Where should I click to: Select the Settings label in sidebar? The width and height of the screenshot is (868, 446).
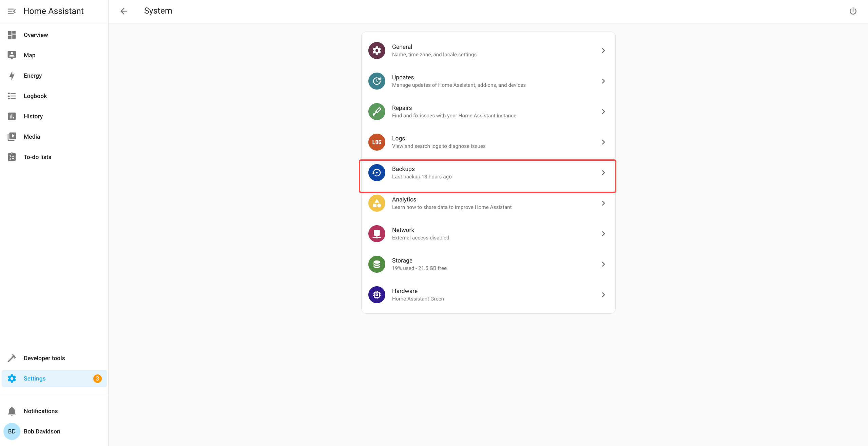point(35,379)
